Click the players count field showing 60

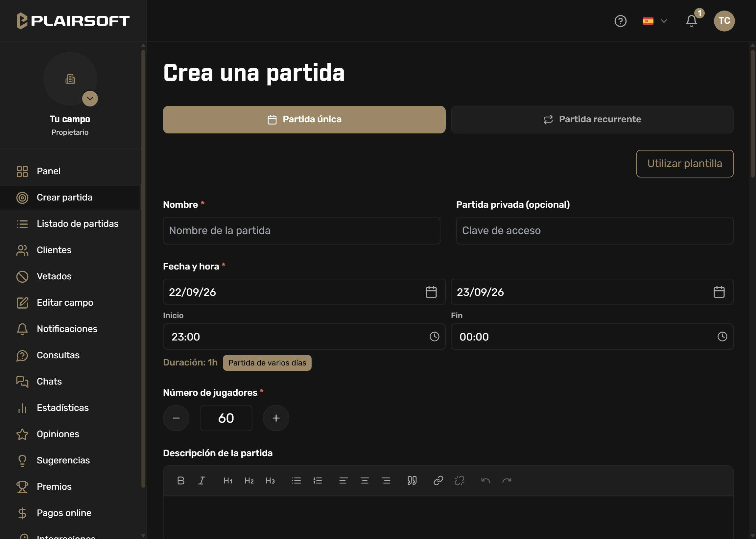tap(226, 418)
